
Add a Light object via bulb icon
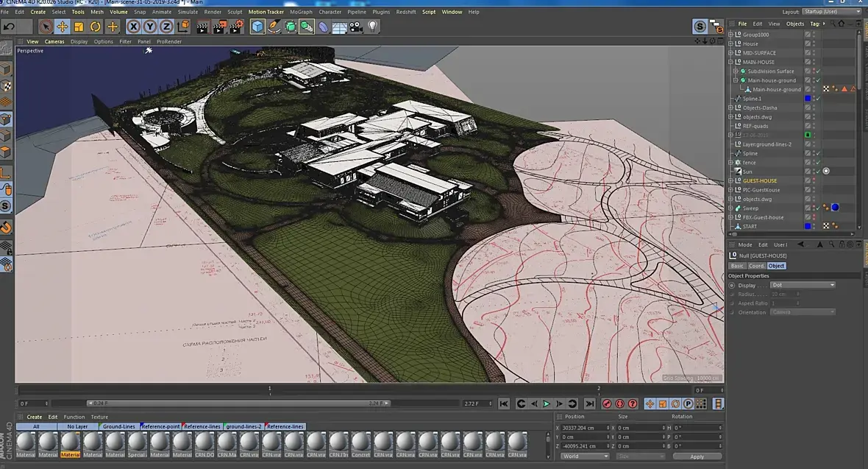373,27
